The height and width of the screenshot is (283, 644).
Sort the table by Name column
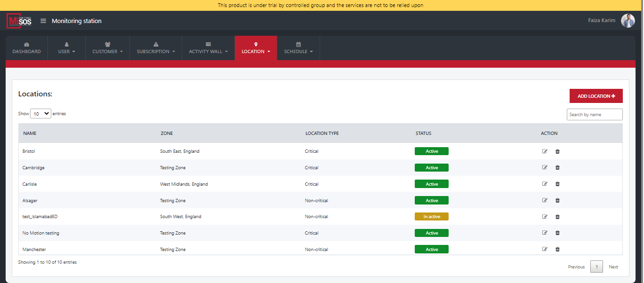pyautogui.click(x=30, y=134)
